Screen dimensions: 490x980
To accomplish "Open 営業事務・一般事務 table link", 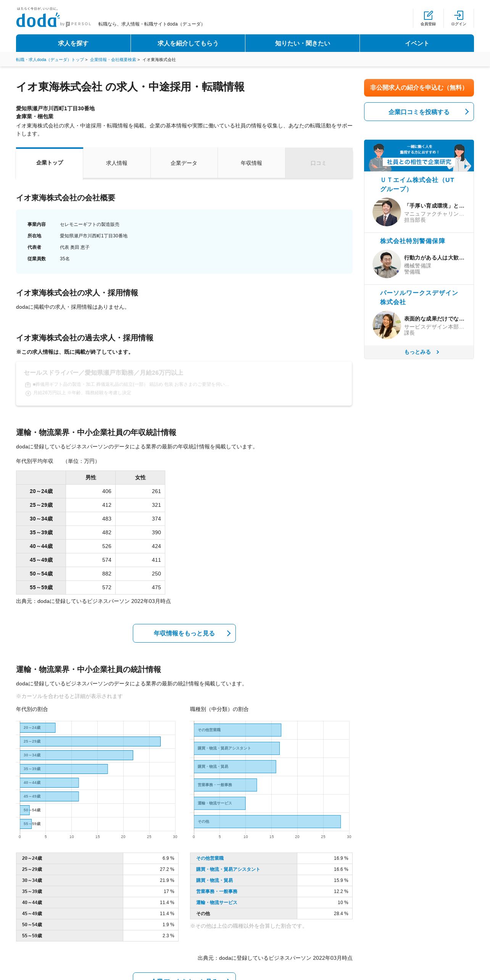I will 217,891.
